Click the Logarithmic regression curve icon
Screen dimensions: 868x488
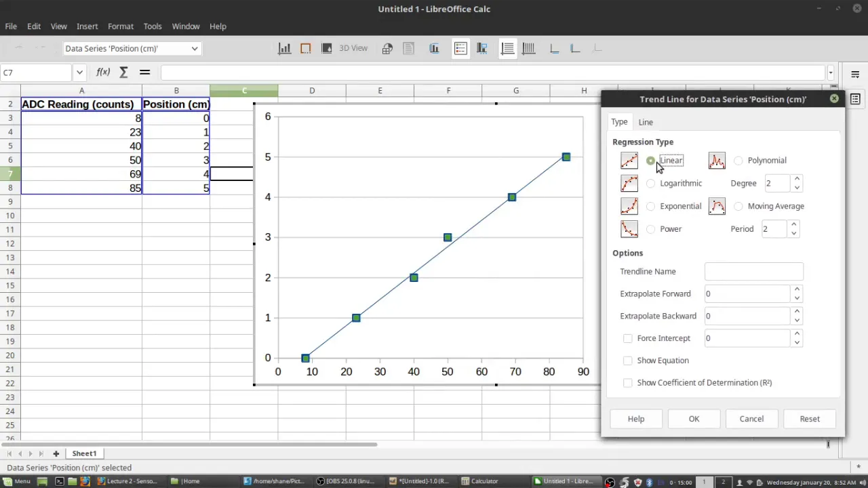629,184
